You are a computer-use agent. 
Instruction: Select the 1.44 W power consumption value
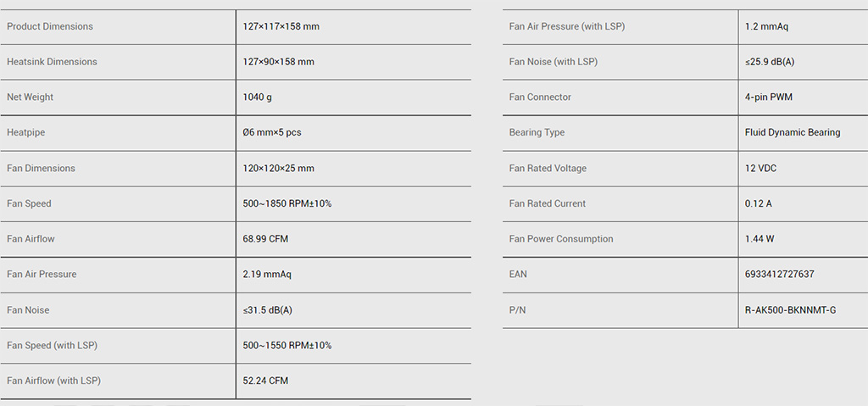(x=759, y=239)
